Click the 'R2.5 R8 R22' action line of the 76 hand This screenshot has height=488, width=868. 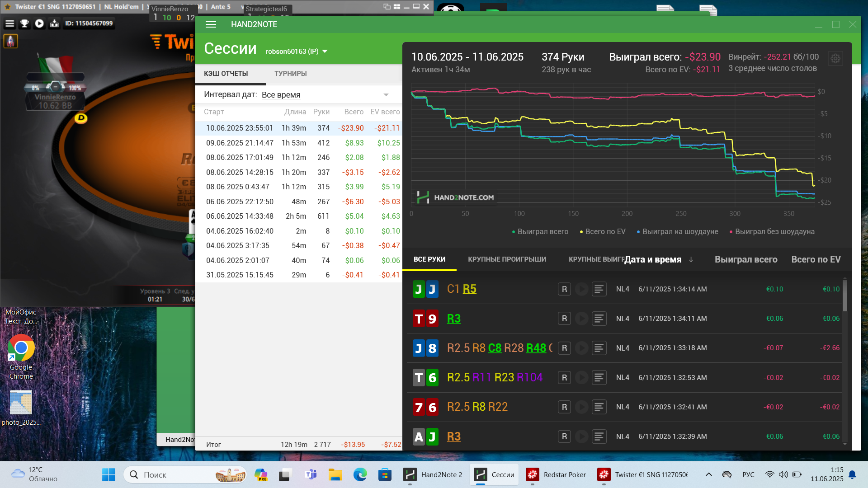(x=477, y=407)
